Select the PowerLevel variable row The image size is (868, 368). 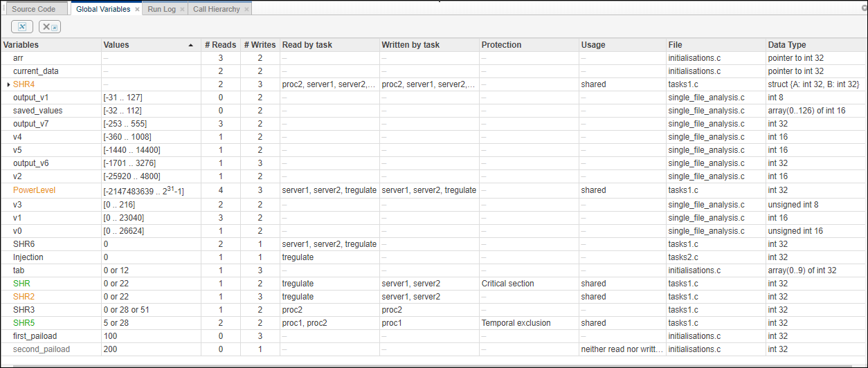[x=34, y=190]
